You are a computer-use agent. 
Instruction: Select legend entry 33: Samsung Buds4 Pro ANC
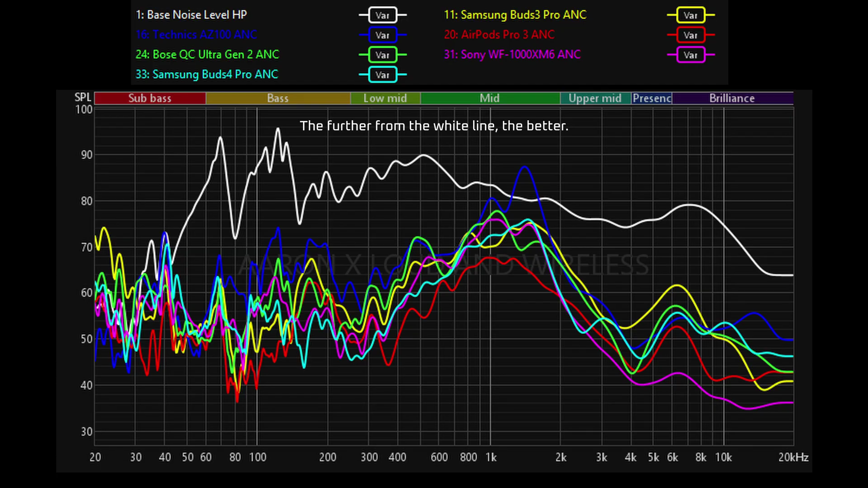coord(207,75)
